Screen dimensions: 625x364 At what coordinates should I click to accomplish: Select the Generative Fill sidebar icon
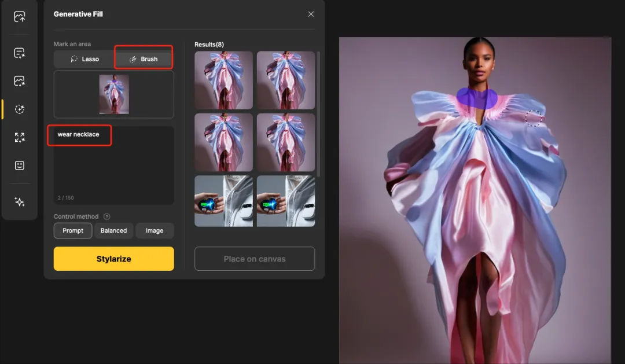point(20,109)
